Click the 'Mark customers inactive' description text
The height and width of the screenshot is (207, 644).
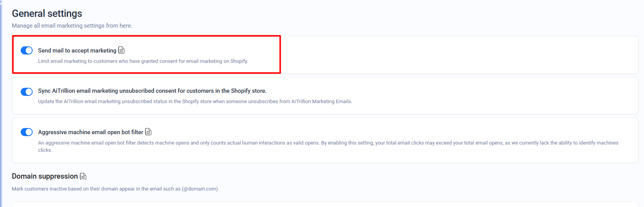115,189
